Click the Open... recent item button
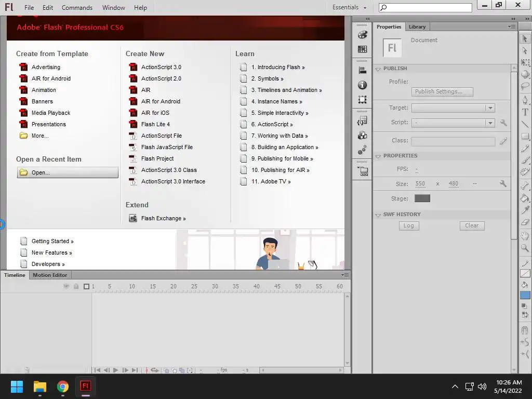 [x=68, y=172]
